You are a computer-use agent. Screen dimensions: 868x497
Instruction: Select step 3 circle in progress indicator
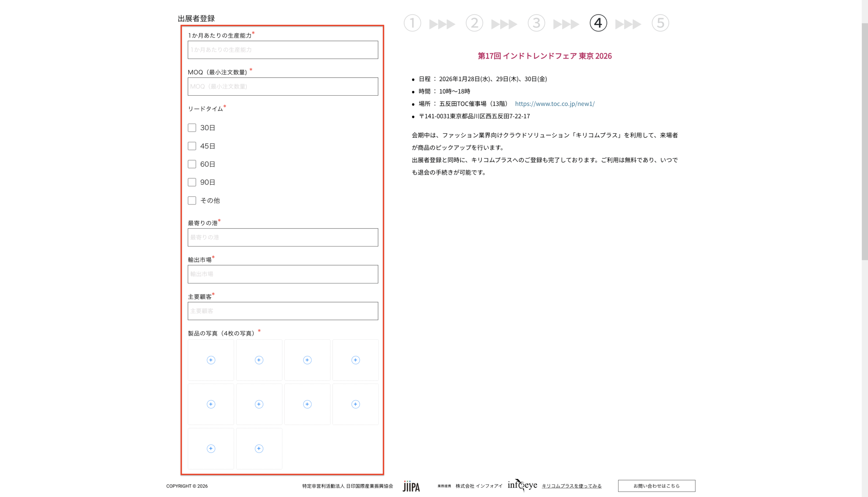tap(536, 23)
